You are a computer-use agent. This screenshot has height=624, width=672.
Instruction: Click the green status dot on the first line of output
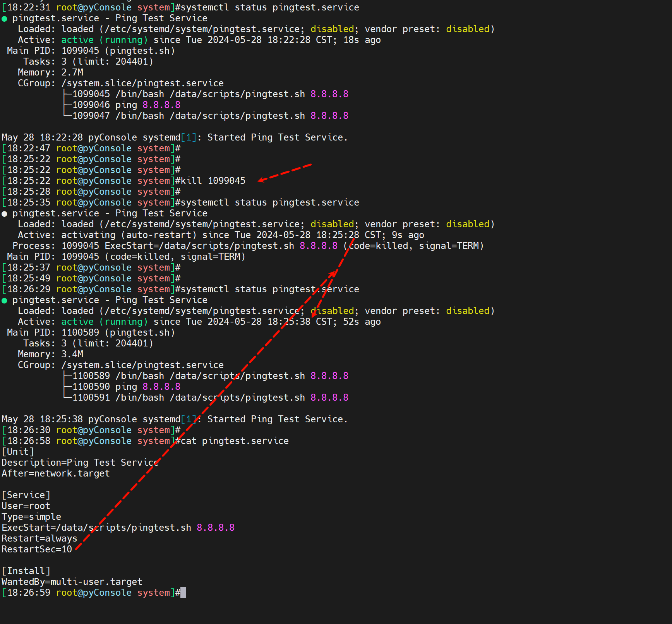[4, 19]
